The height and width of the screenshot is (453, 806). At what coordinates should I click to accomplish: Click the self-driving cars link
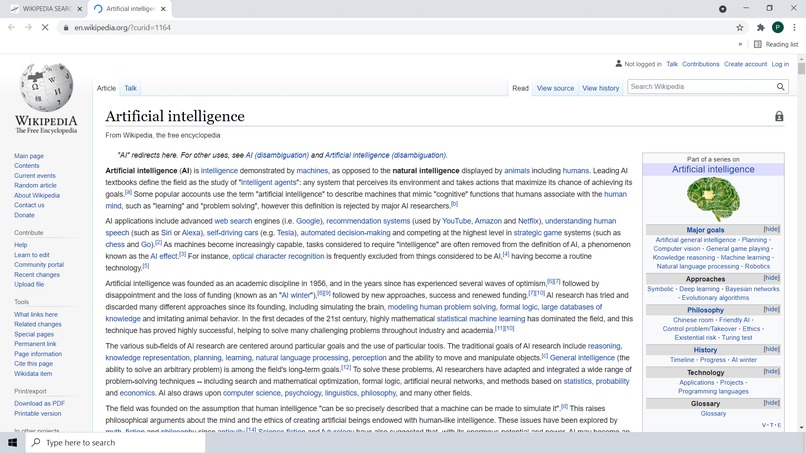point(232,233)
